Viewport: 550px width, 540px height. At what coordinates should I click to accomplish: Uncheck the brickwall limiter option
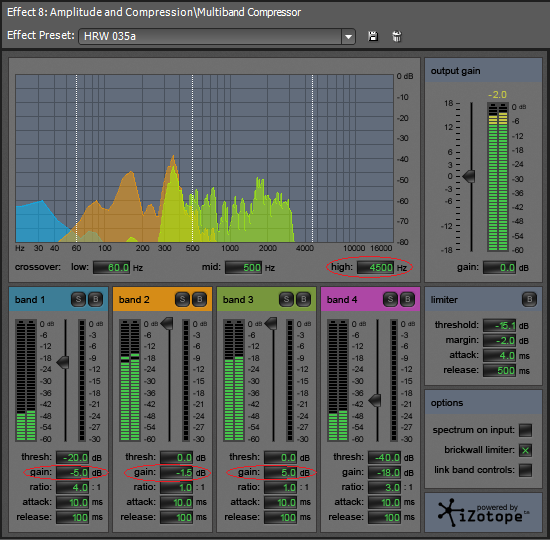(x=525, y=450)
